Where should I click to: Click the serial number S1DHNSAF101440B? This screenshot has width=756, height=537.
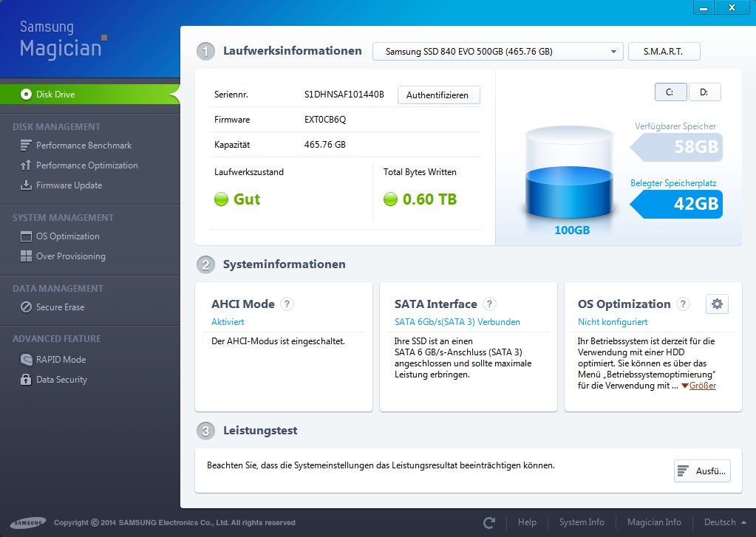(x=344, y=95)
